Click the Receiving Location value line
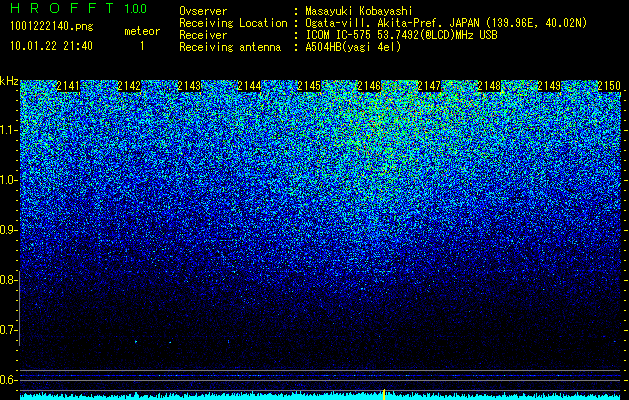 pos(446,23)
